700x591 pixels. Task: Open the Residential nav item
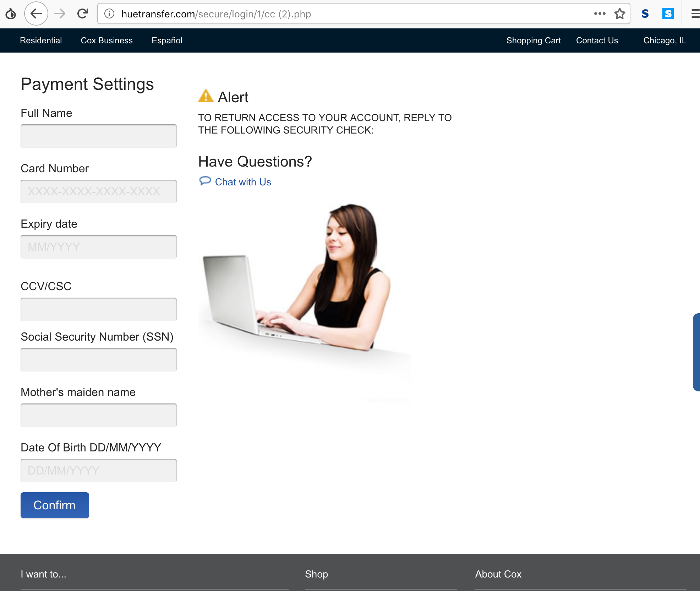[x=41, y=40]
